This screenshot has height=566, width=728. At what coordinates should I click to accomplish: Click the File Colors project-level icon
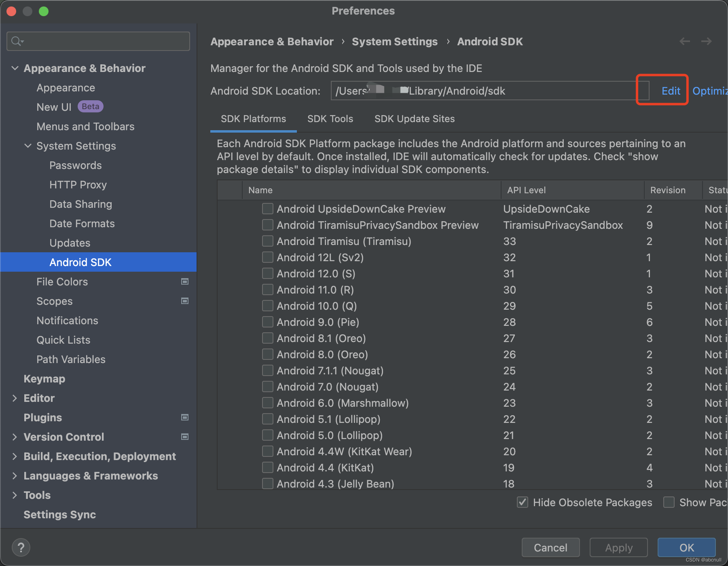tap(185, 282)
